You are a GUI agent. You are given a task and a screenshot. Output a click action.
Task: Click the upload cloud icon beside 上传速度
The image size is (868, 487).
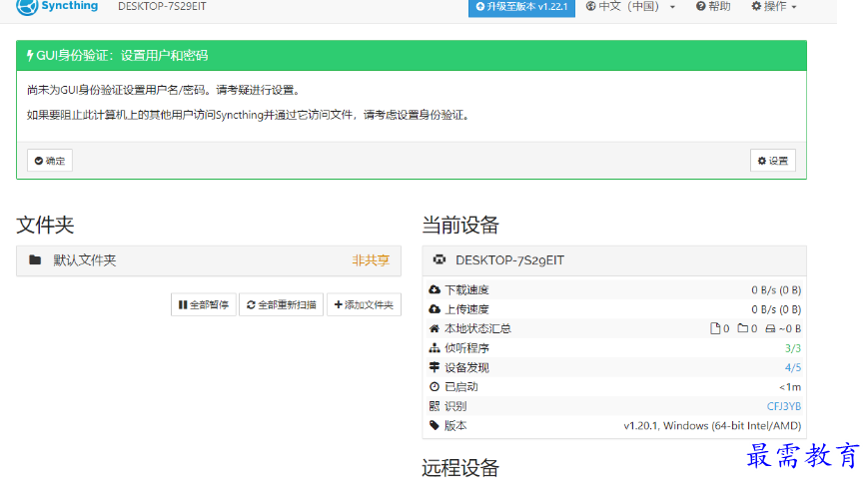(434, 309)
